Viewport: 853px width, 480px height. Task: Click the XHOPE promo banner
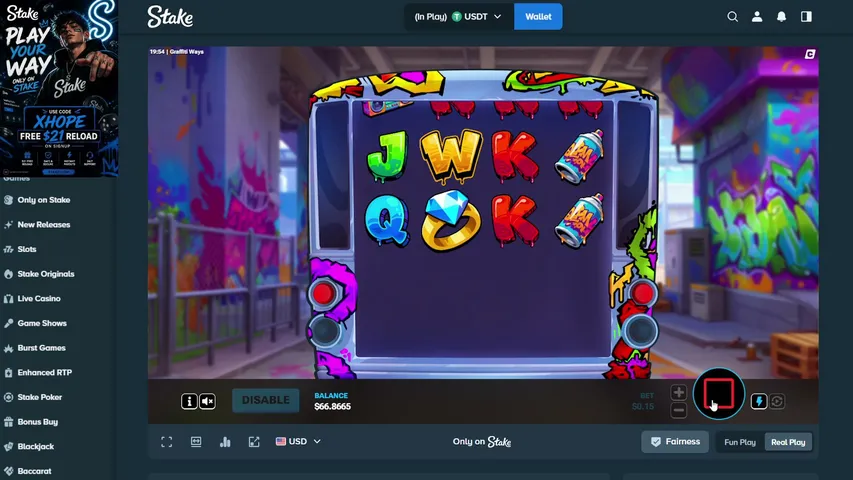(59, 88)
